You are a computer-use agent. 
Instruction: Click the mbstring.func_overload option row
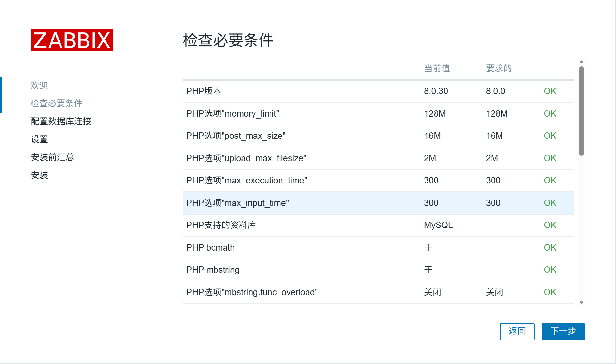click(x=378, y=292)
